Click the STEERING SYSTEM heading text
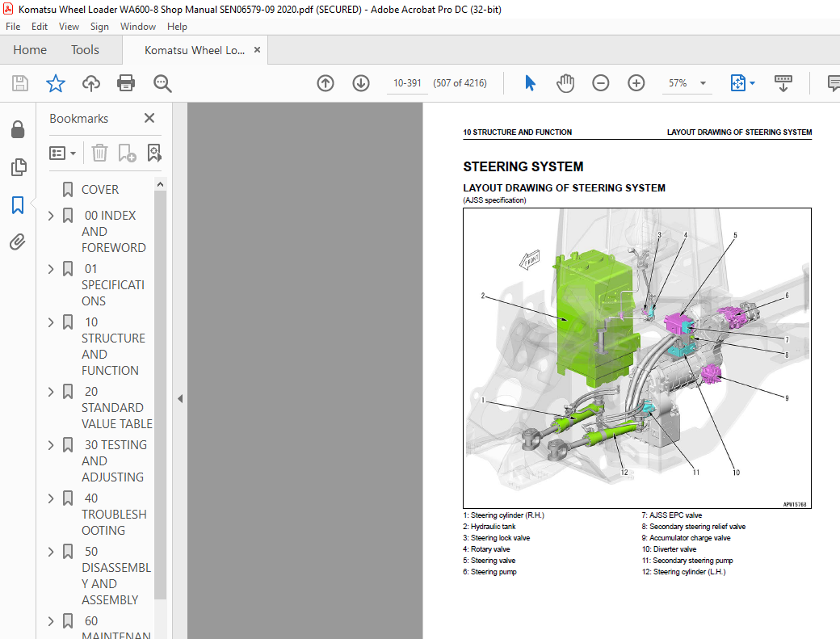This screenshot has width=840, height=639. point(523,166)
